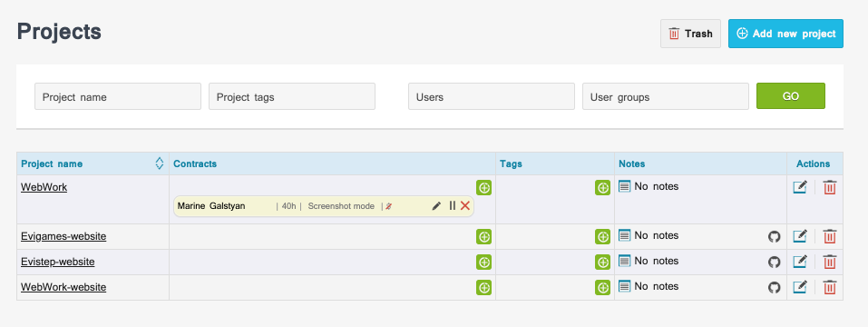Click the User groups filter field

[x=666, y=96]
